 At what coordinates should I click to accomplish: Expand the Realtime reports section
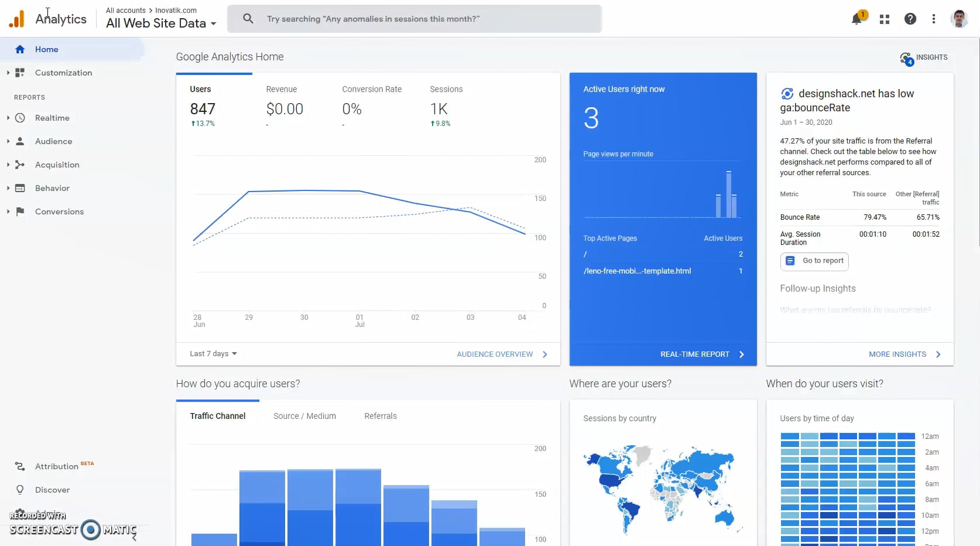[8, 118]
